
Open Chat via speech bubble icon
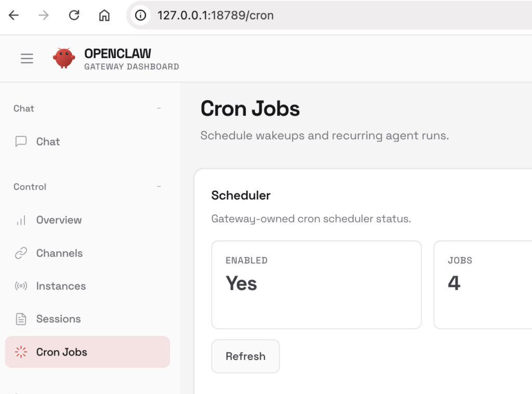coord(21,141)
